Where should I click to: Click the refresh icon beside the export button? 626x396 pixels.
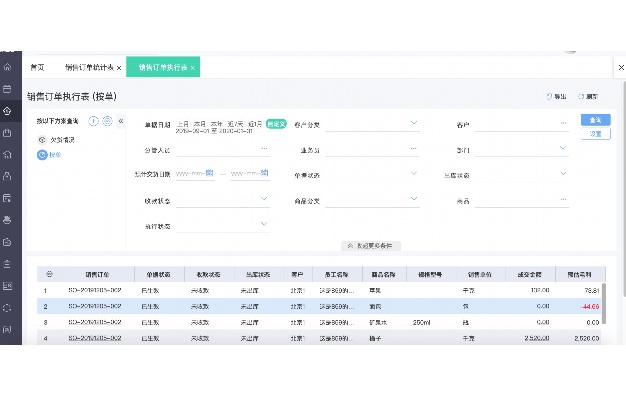pos(581,97)
